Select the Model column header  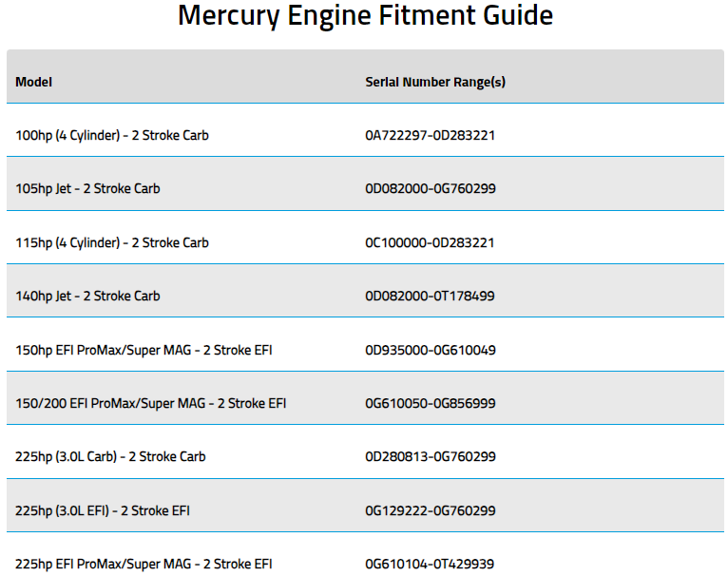tap(33, 83)
